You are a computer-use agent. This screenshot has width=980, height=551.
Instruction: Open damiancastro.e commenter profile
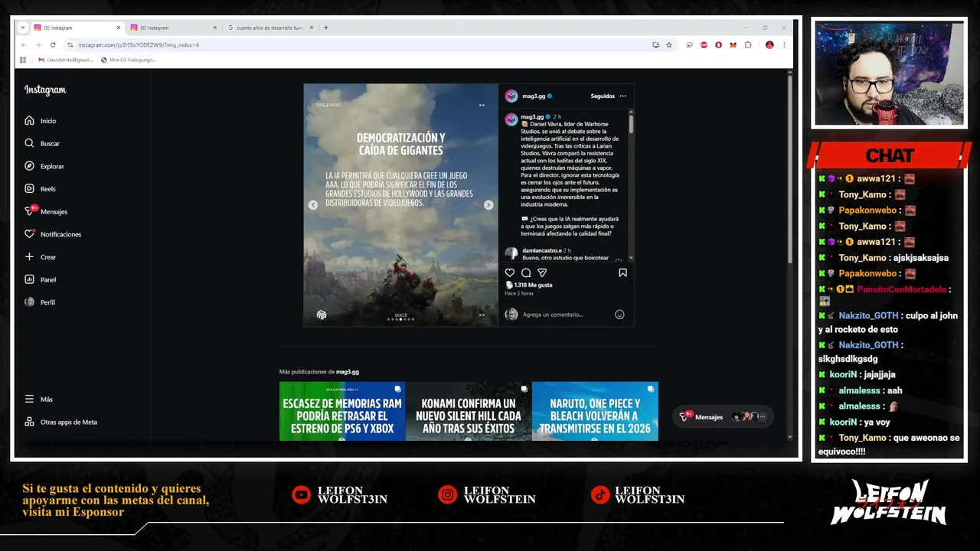click(542, 250)
